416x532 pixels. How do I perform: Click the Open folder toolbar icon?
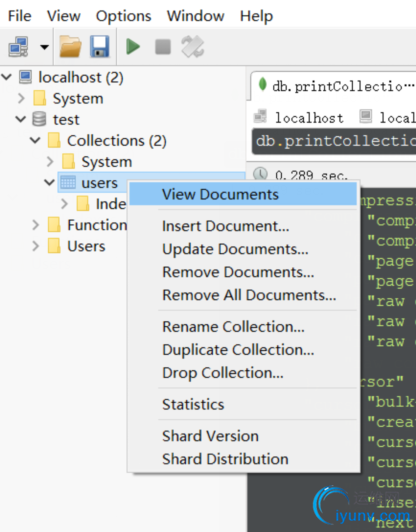pos(70,46)
